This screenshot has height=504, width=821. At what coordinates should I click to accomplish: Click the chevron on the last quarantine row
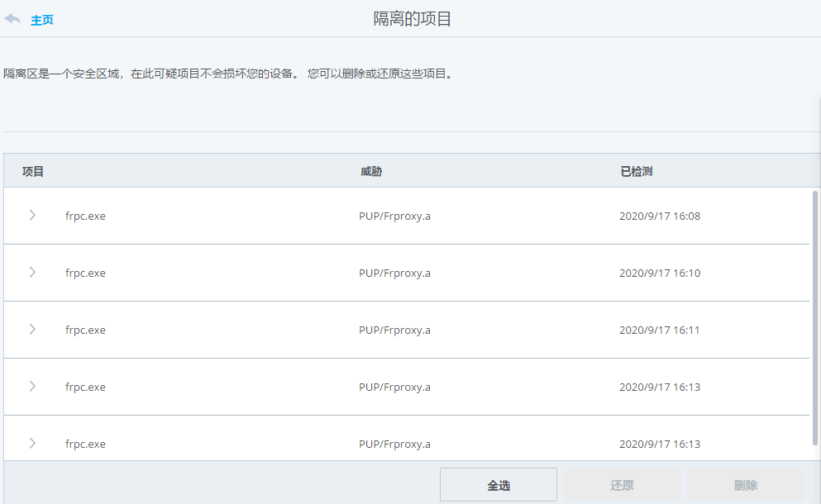click(31, 444)
